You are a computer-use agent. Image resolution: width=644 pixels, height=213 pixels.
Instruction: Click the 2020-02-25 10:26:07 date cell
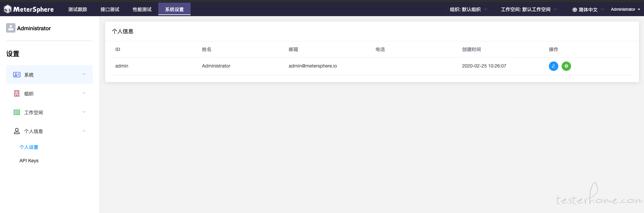(x=484, y=66)
